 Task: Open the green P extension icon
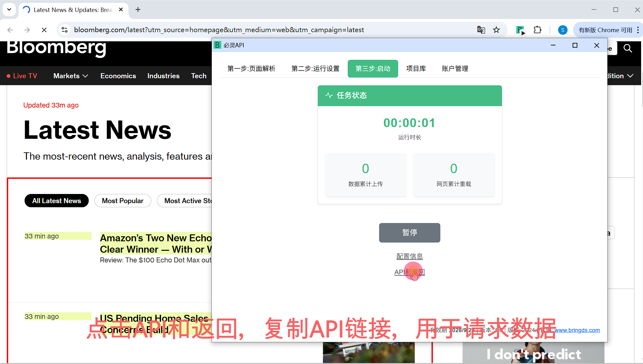[x=520, y=30]
